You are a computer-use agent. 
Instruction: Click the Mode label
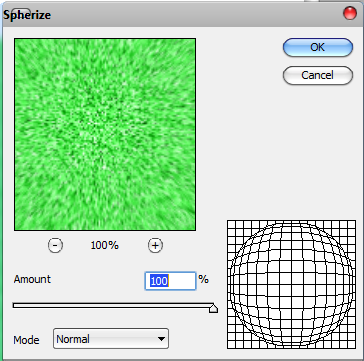point(26,340)
